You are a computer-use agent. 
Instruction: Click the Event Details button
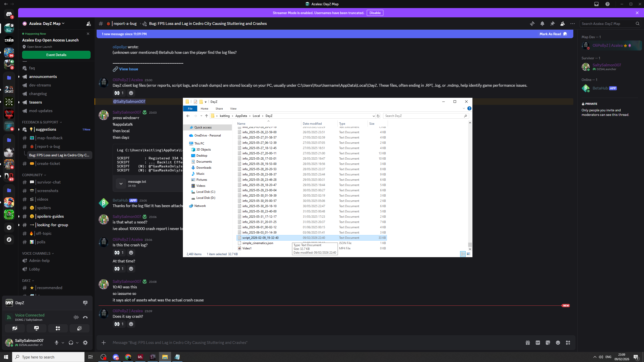(x=56, y=55)
